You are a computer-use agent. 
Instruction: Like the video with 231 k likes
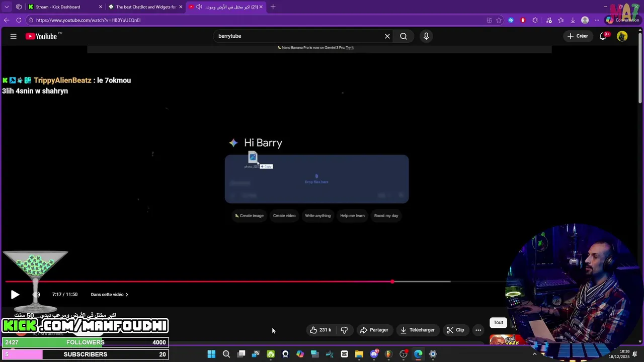tap(320, 330)
